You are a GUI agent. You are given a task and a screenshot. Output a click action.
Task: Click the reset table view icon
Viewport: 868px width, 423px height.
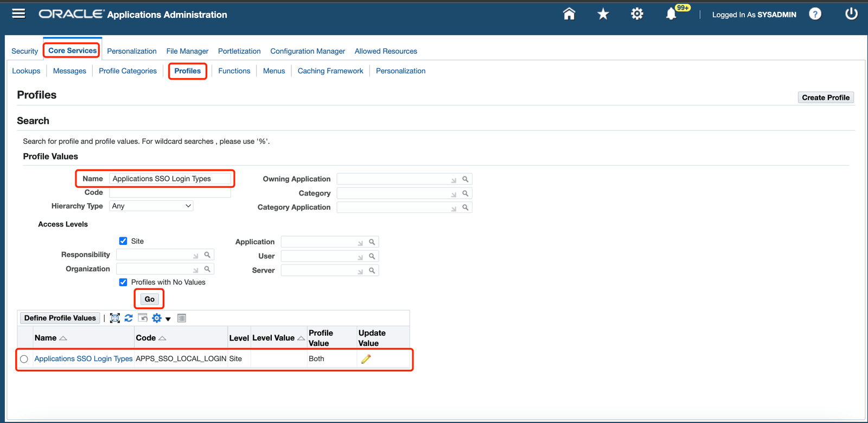(143, 318)
